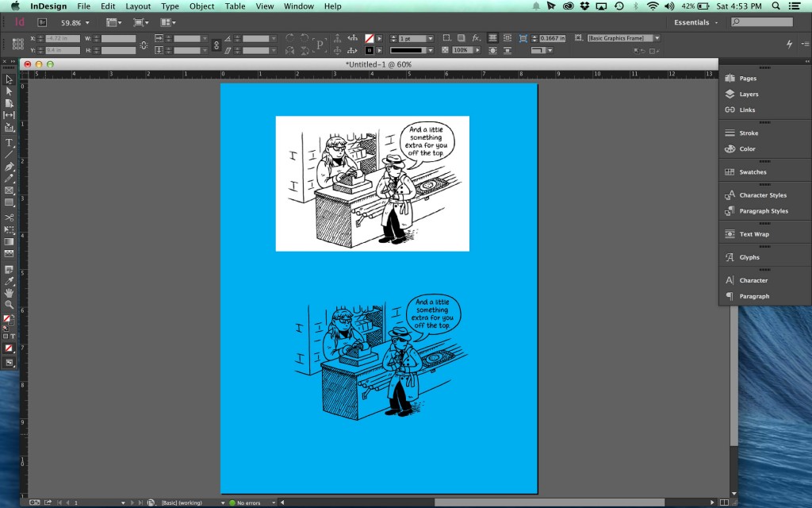812x508 pixels.
Task: Select the Selection tool (black arrow)
Action: click(x=9, y=79)
